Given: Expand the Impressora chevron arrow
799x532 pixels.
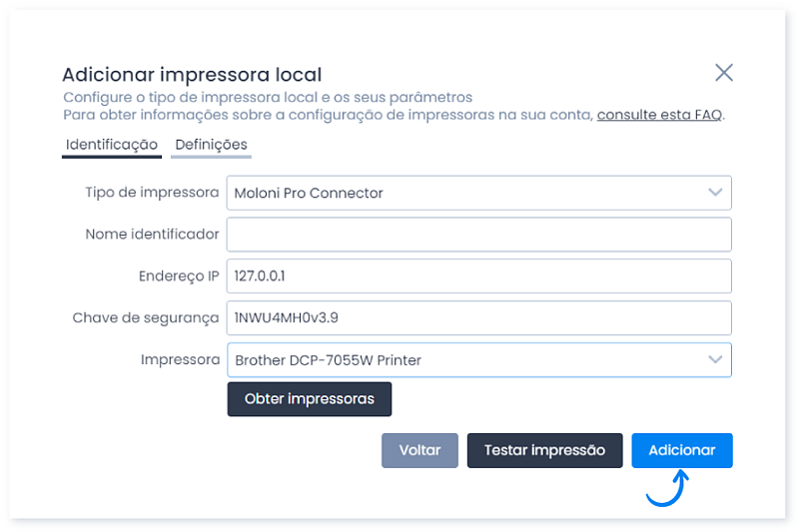Looking at the screenshot, I should tap(715, 359).
